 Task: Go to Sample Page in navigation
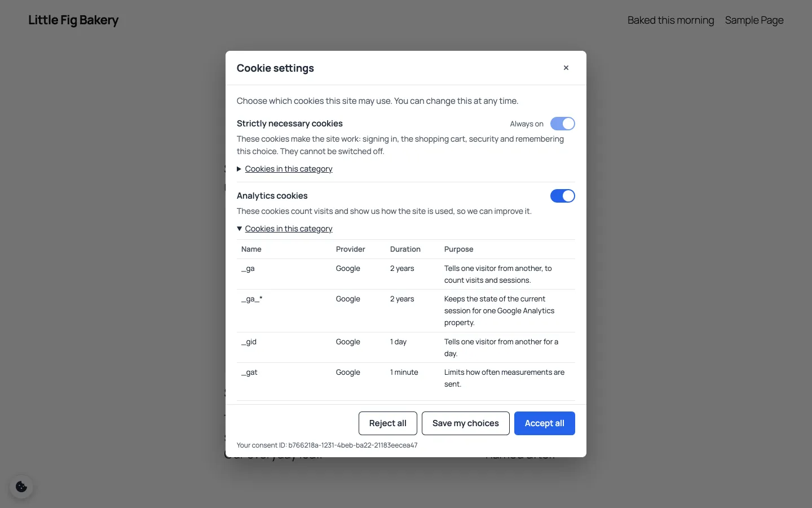[754, 20]
